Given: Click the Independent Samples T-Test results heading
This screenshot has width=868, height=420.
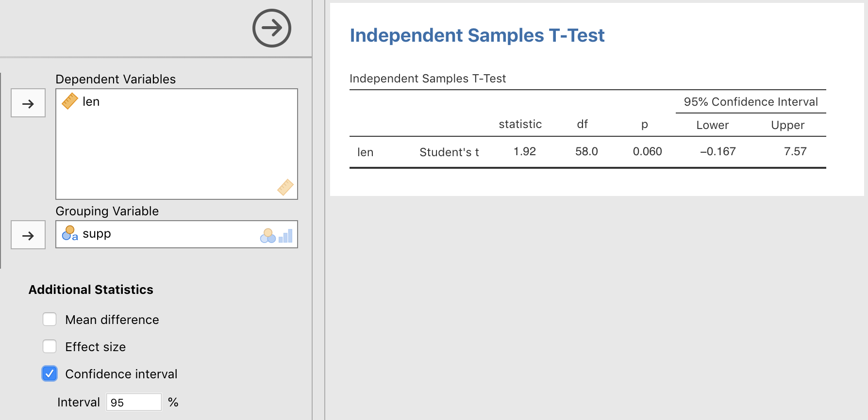Looking at the screenshot, I should click(477, 35).
